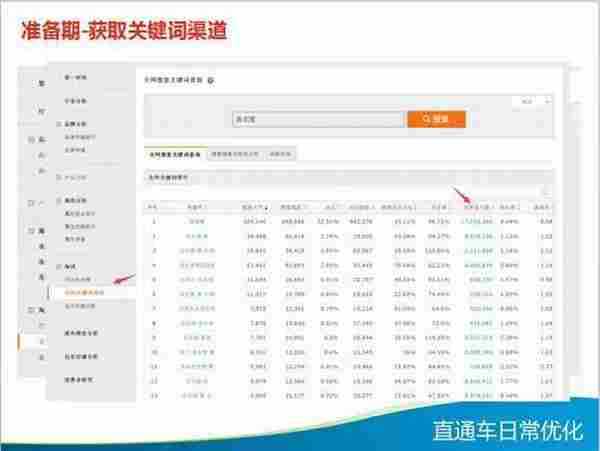Open the keyword link in table row 2
Image resolution: width=600 pixels, height=451 pixels.
coord(195,237)
